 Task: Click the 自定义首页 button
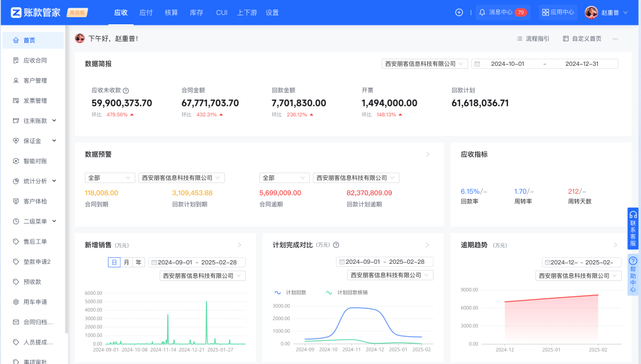tap(582, 39)
